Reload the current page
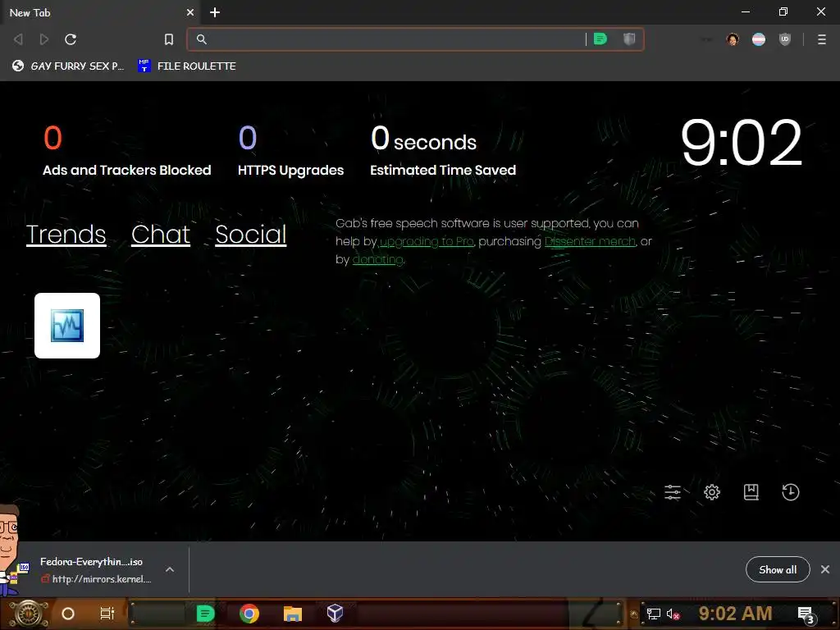The width and height of the screenshot is (840, 630). pos(71,39)
